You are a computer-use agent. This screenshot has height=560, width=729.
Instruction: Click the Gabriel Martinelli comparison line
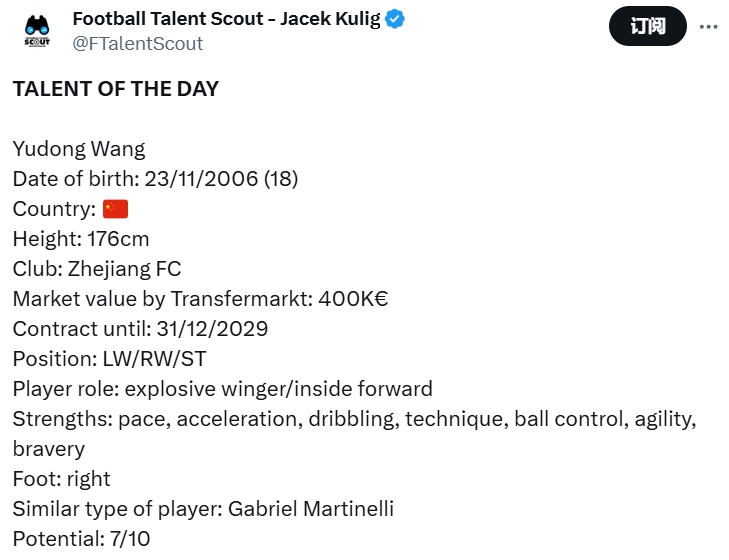203,509
